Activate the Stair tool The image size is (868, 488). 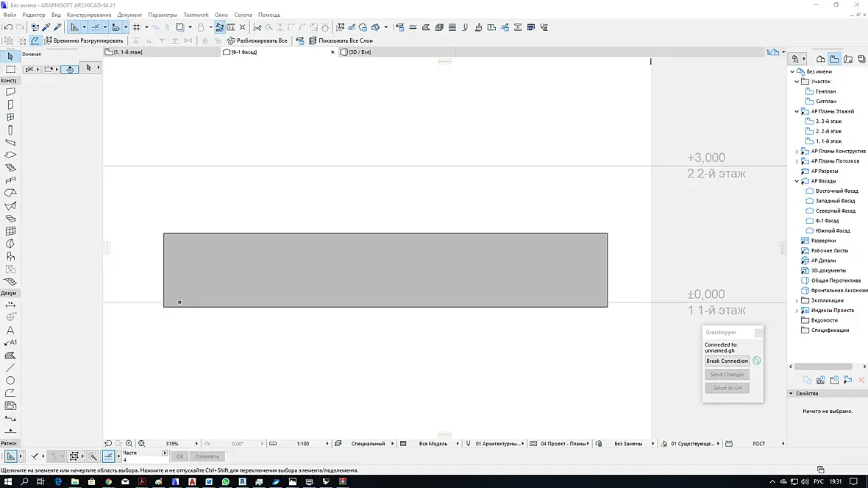pyautogui.click(x=10, y=168)
